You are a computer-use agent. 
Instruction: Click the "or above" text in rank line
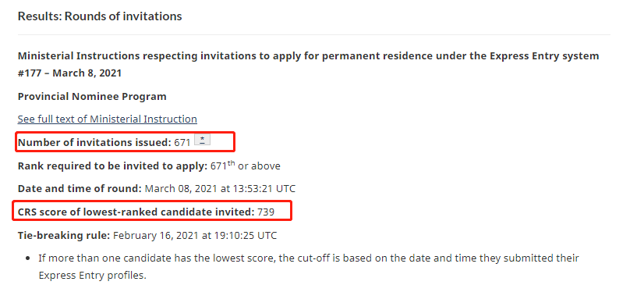(259, 166)
